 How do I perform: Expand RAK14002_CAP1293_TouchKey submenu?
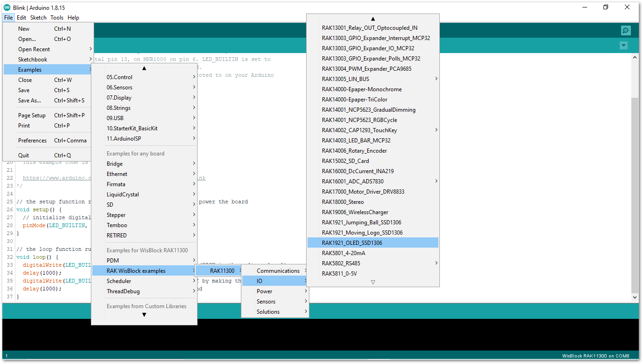pos(373,130)
